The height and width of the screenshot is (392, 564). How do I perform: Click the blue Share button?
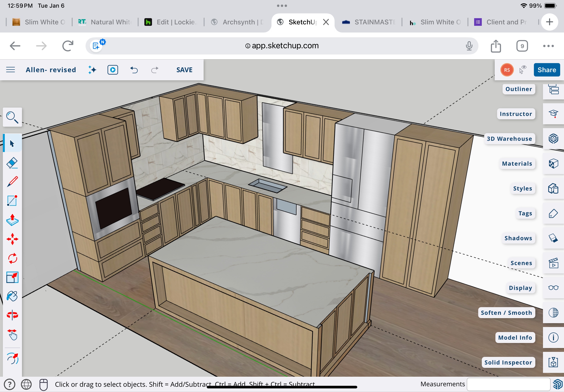[x=547, y=70]
